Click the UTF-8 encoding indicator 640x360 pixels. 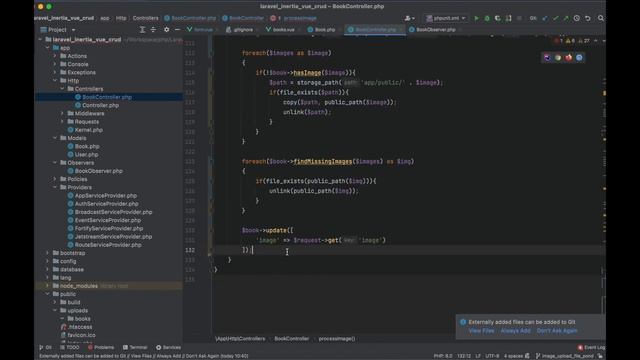coord(492,356)
